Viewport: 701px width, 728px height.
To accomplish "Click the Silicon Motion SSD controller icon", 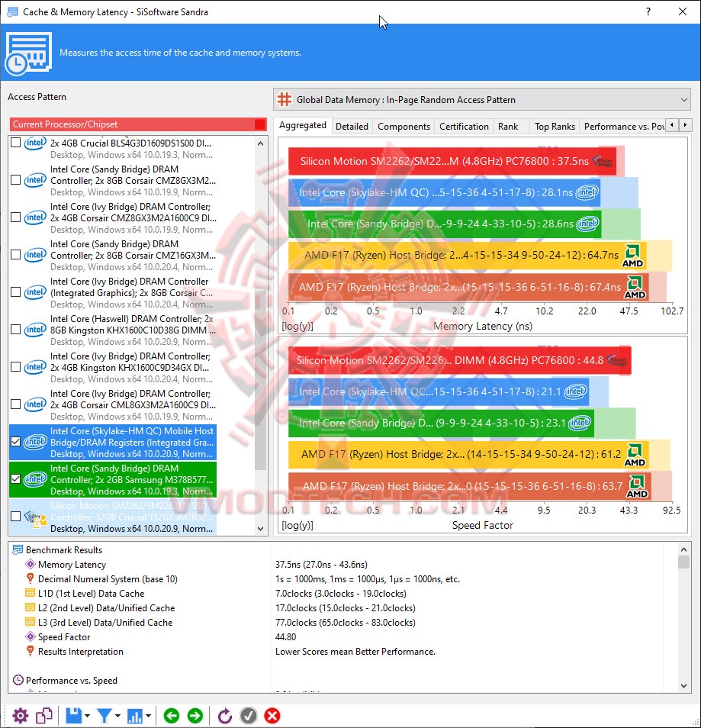I will 35,517.
